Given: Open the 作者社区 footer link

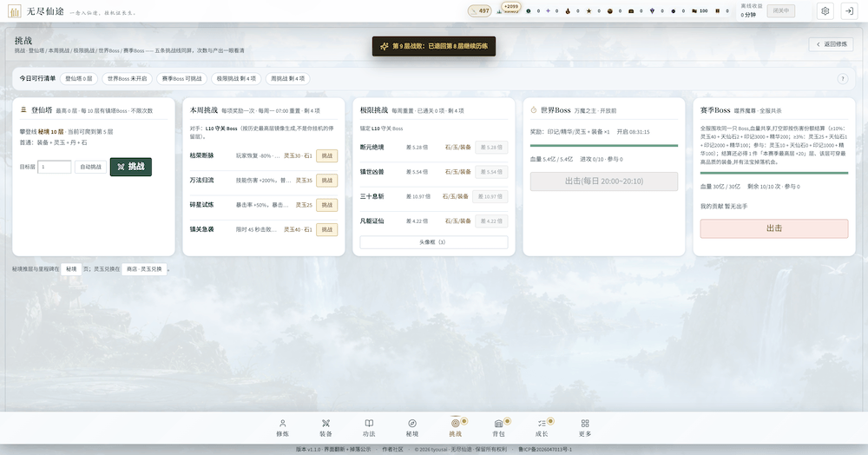Looking at the screenshot, I should click(392, 450).
